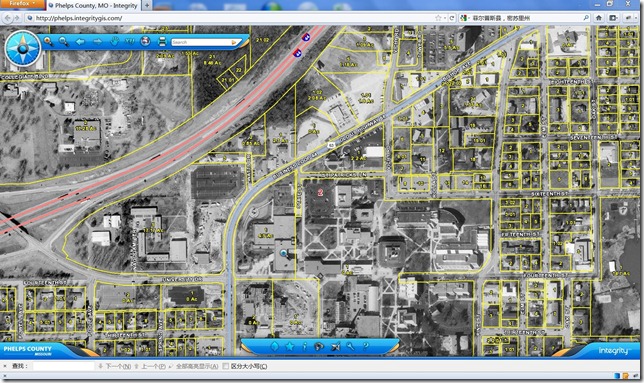Image resolution: width=644 pixels, height=383 pixels.
Task: Select the pan hand tool
Action: (114, 41)
